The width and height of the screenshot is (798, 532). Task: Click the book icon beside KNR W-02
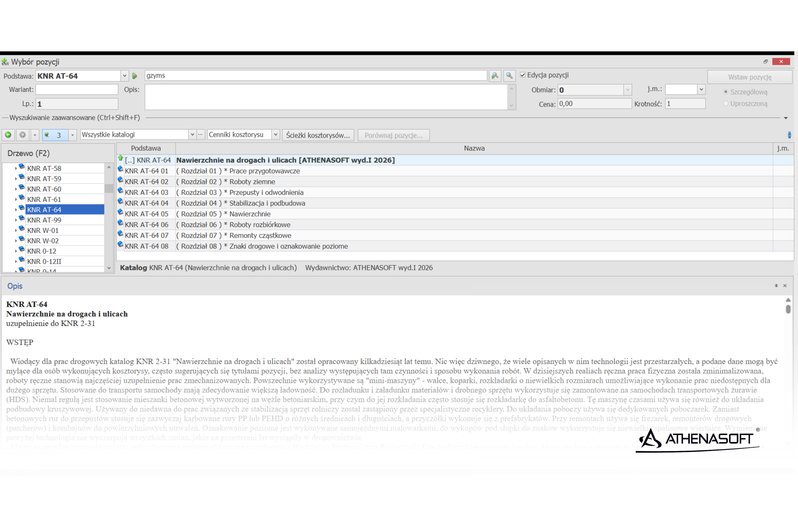(x=22, y=239)
